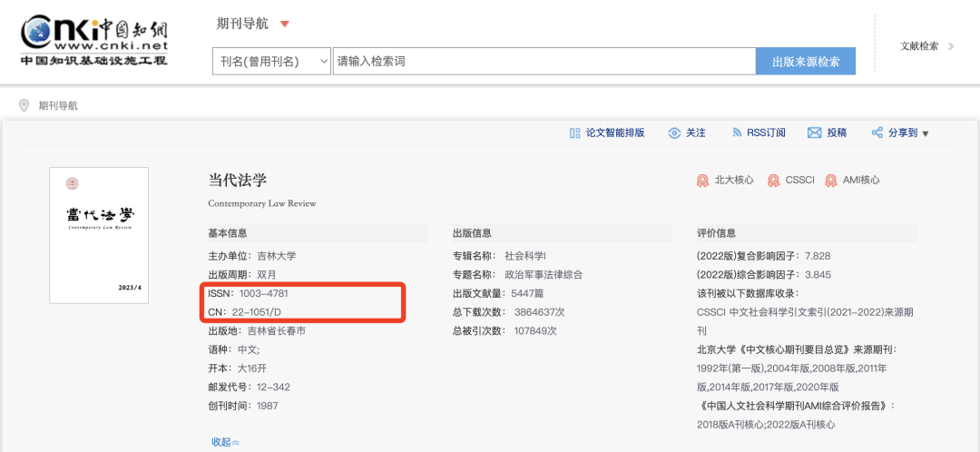Select the 复合影响因子 7.828 line
Viewport: 980px width, 452px height.
[x=763, y=256]
